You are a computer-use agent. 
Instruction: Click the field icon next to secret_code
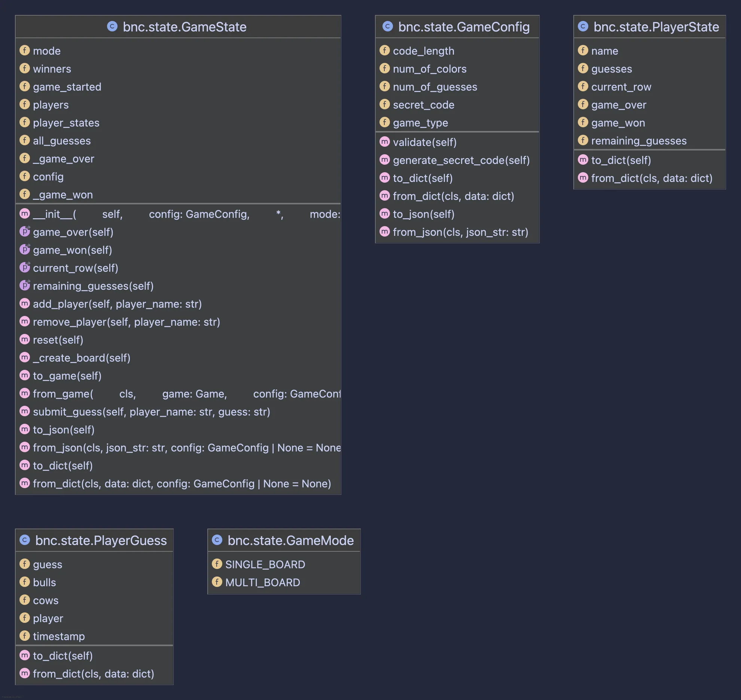click(385, 104)
